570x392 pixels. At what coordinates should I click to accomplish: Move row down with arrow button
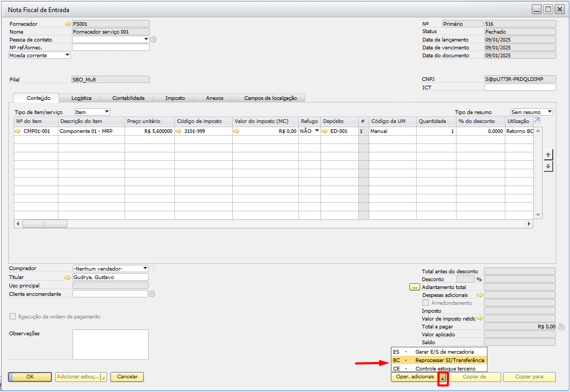pos(548,167)
